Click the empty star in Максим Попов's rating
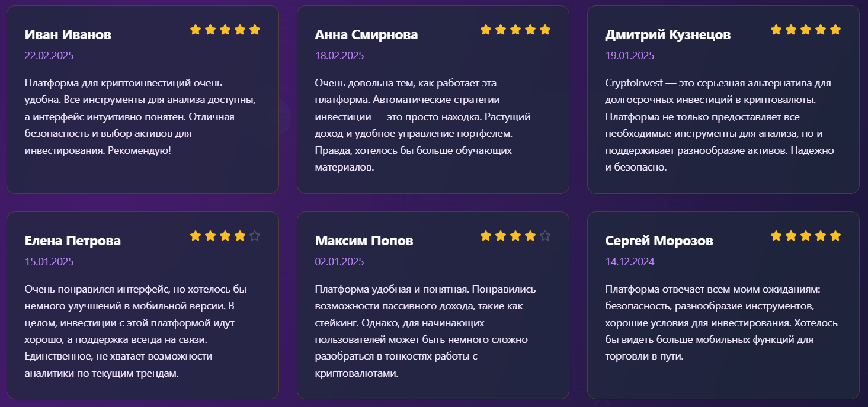Viewport: 868px width, 407px height. 545,236
